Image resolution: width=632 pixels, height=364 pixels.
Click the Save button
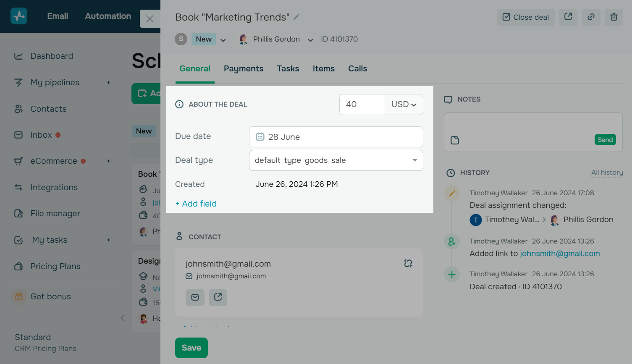191,348
